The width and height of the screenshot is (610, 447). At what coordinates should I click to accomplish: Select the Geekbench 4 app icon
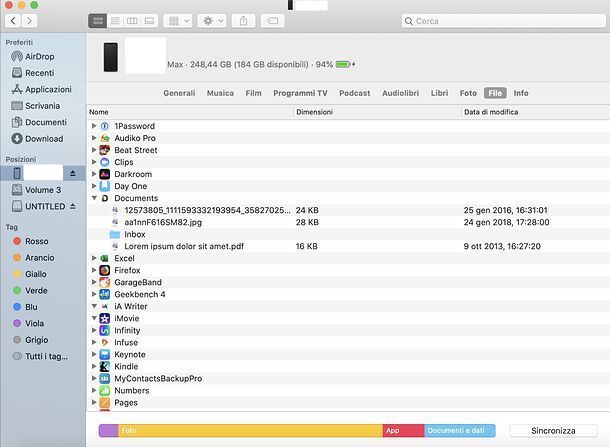point(105,294)
